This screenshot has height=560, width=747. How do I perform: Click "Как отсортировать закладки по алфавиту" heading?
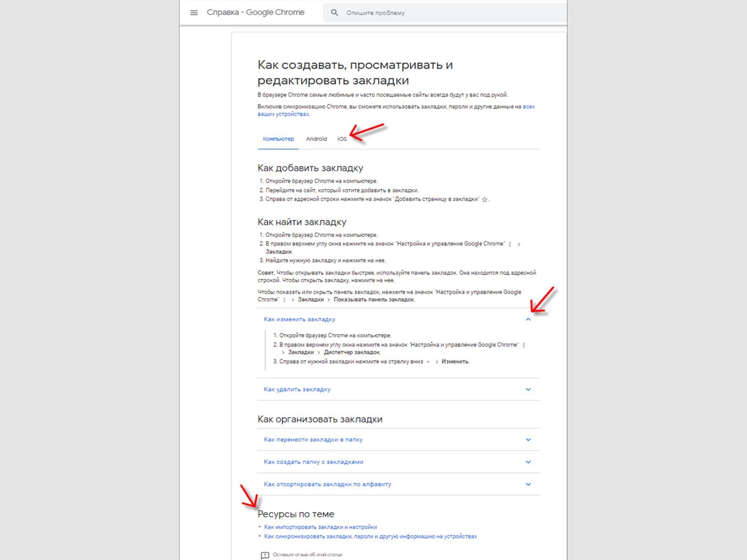(327, 484)
